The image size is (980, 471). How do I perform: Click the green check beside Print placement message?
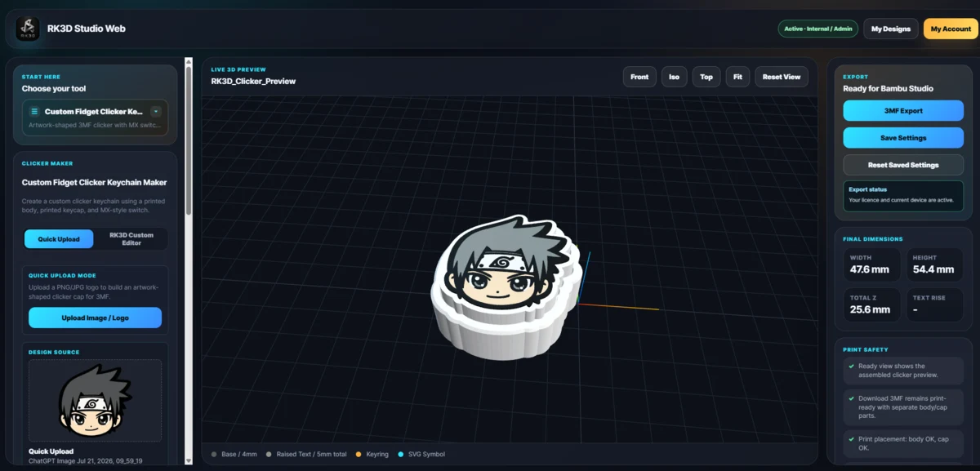pos(850,439)
